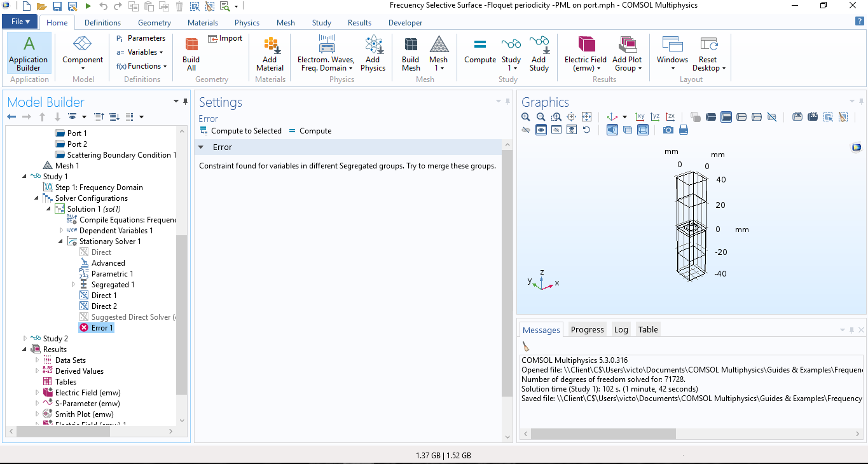Open the File menu

20,22
